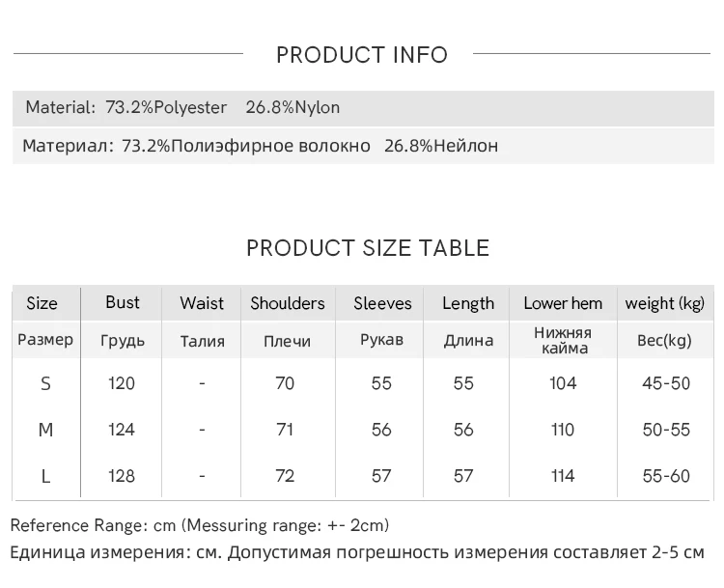Select the Russian Материал composition row
724x588 pixels.
[x=261, y=146]
